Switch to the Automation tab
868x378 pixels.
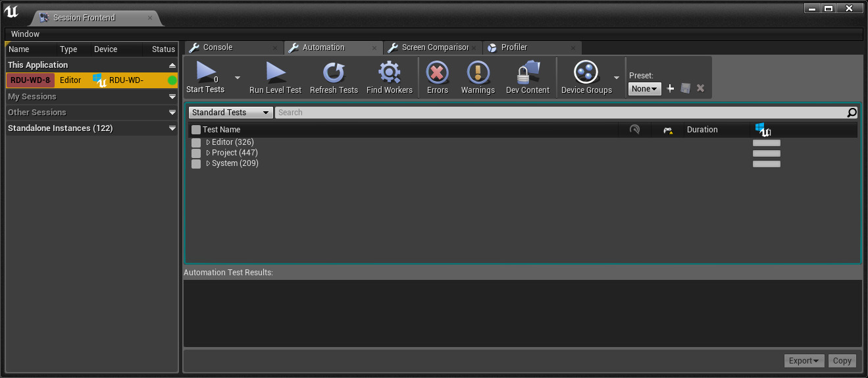[x=323, y=47]
